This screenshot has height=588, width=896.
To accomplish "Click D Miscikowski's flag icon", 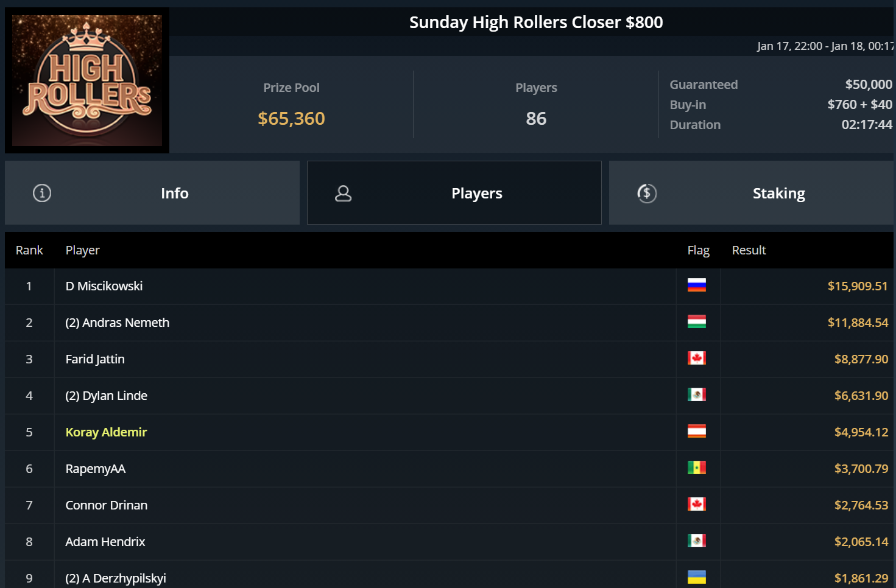I will click(697, 285).
